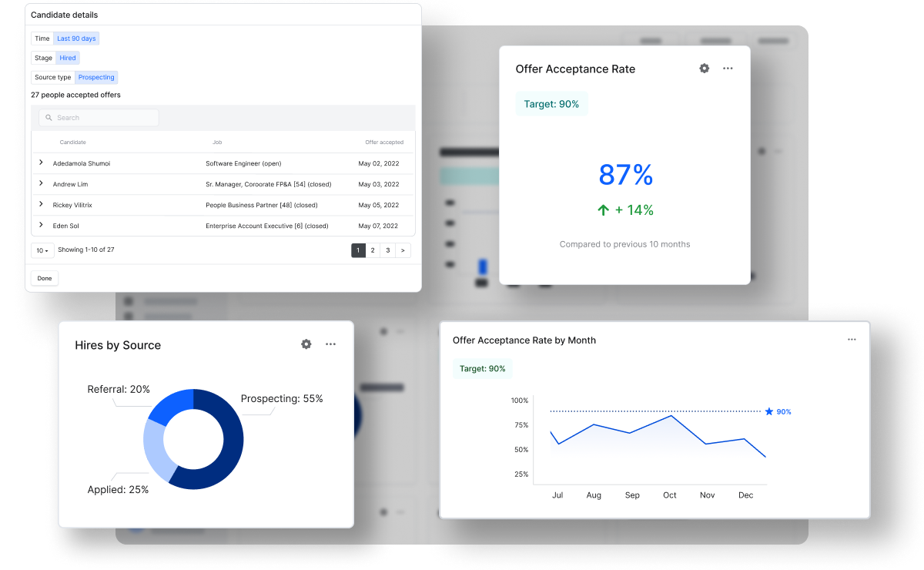This screenshot has width=924, height=570.
Task: Open the Stage filter Hired
Action: tap(68, 58)
